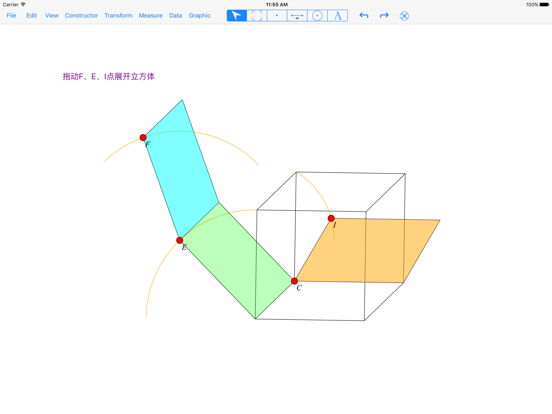Choose the Text label tool

tap(338, 15)
